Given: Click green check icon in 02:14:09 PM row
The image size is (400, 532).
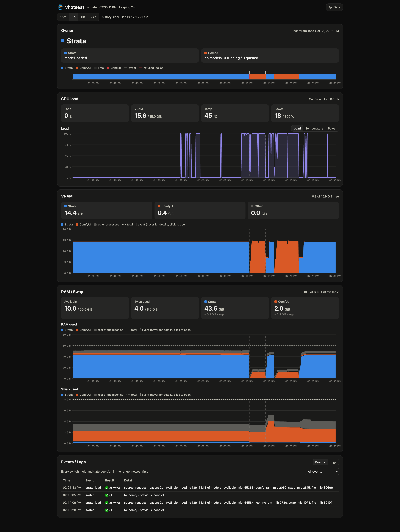Looking at the screenshot, I should click(107, 503).
